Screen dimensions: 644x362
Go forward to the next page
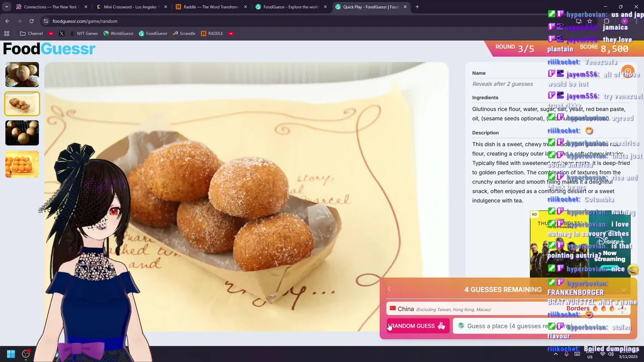coord(19,21)
